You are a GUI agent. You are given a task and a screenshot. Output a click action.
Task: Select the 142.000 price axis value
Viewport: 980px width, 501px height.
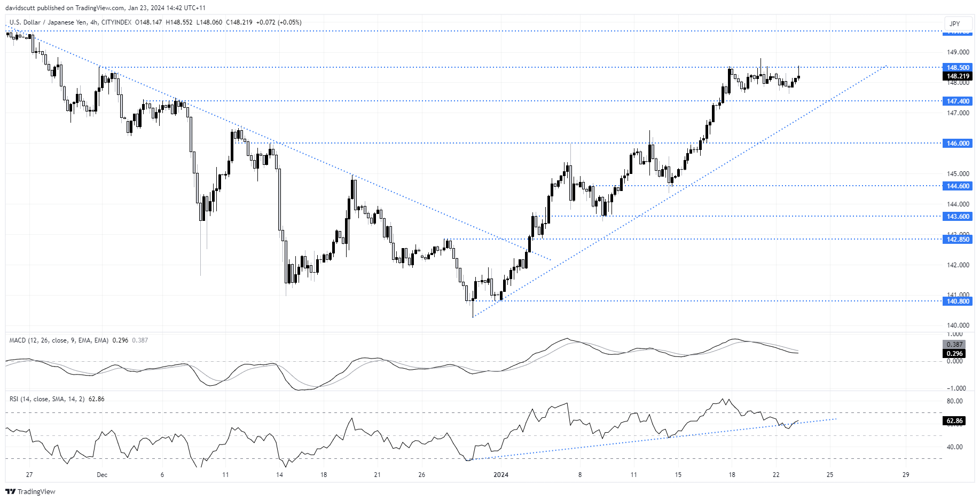pyautogui.click(x=958, y=265)
